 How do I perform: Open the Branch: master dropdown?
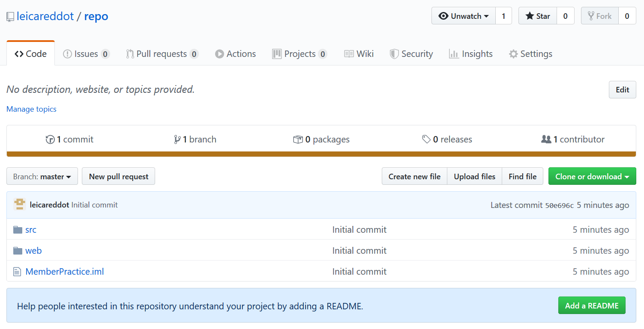tap(42, 176)
